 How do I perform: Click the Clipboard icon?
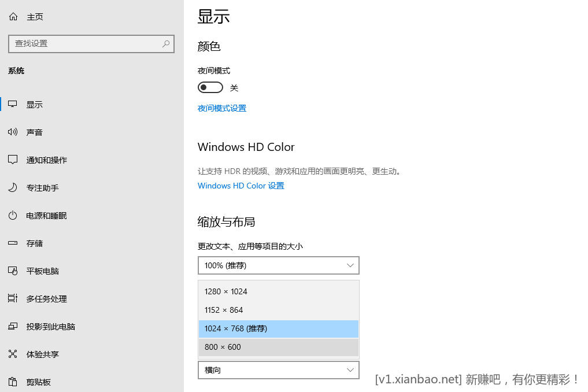pyautogui.click(x=13, y=382)
